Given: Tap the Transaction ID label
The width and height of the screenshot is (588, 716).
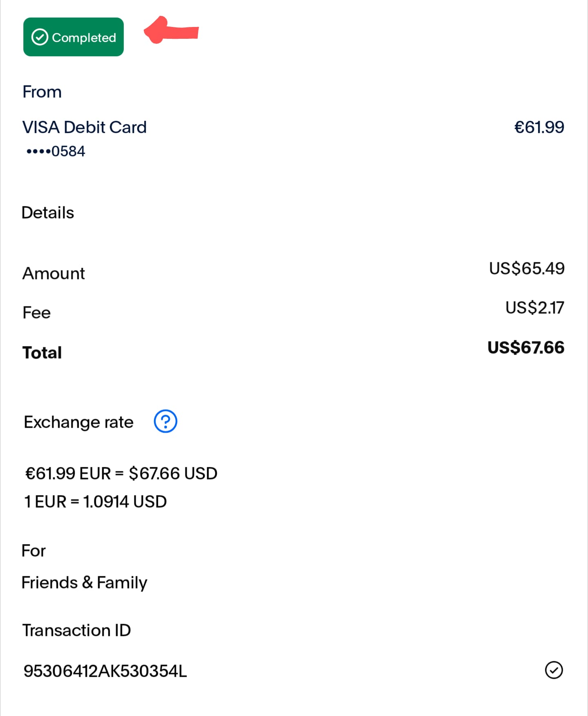Looking at the screenshot, I should [76, 630].
